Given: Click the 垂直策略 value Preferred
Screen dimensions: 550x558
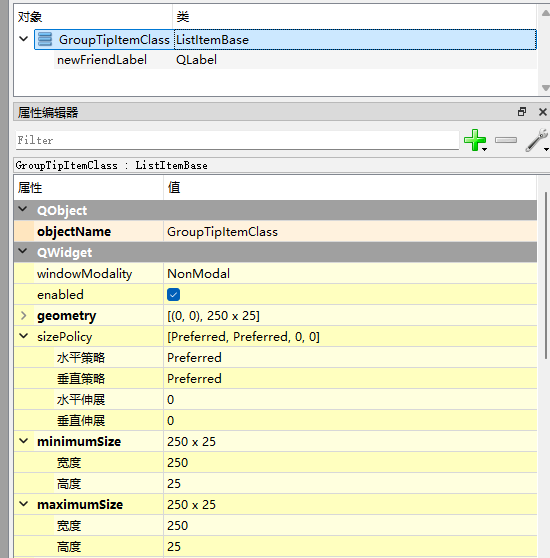Looking at the screenshot, I should click(194, 379).
